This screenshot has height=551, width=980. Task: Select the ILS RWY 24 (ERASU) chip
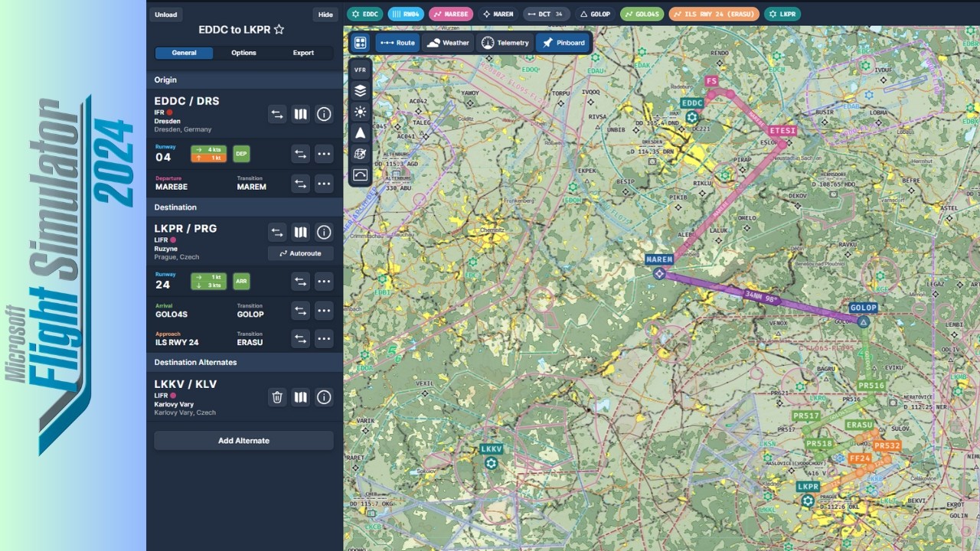tap(714, 14)
